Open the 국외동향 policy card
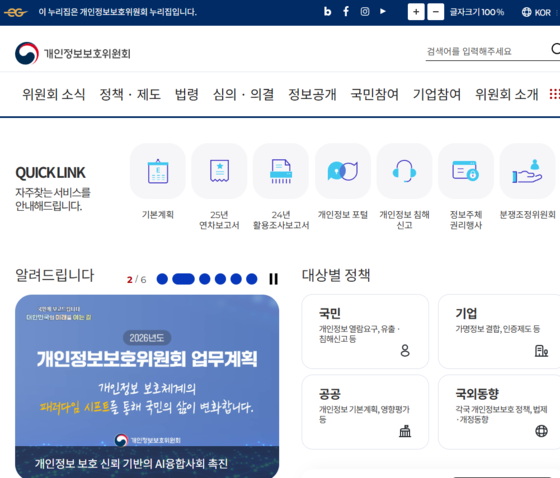The image size is (560, 478). coord(499,412)
